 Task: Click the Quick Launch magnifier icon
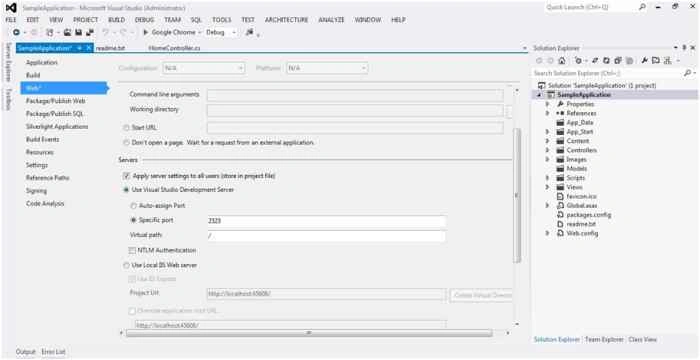point(642,7)
